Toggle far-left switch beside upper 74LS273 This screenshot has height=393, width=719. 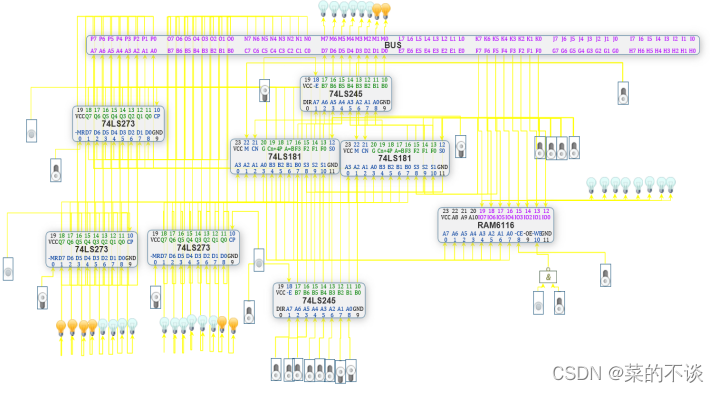(x=31, y=131)
